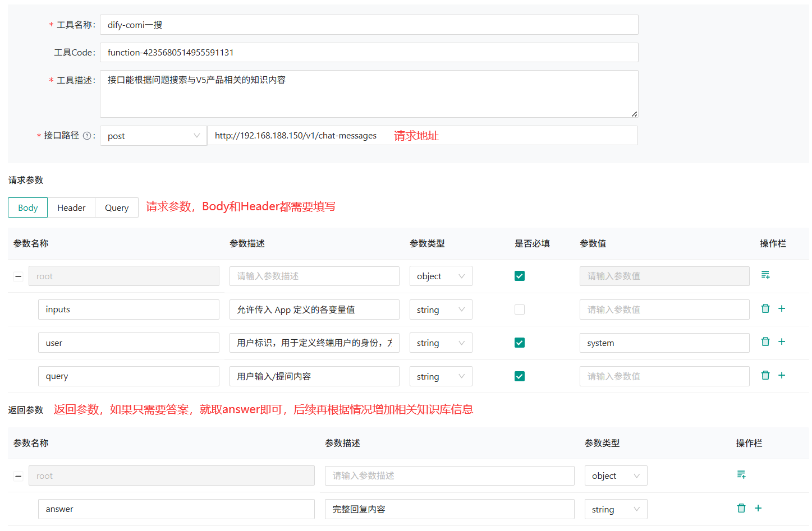Collapse the request parameters root node
Screen dimensions: 812x531
pos(18,276)
